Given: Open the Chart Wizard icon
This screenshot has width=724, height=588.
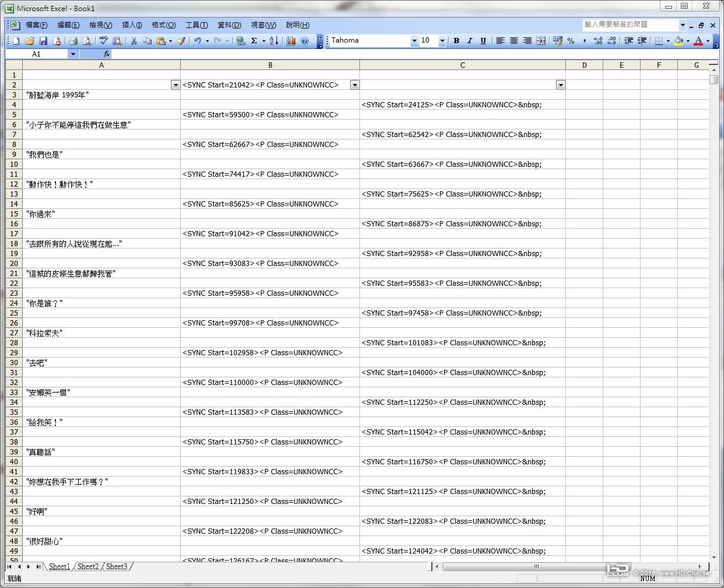Looking at the screenshot, I should 291,41.
